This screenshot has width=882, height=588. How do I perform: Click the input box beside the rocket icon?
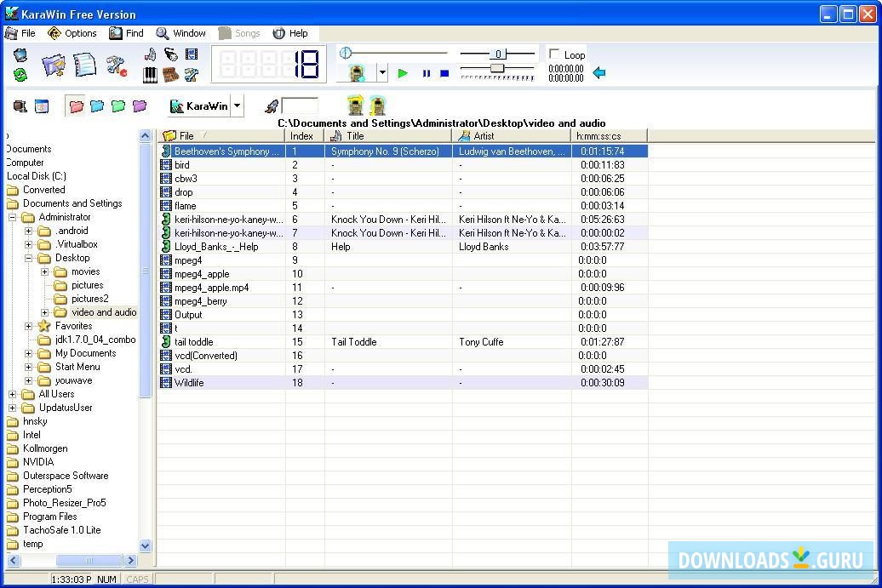300,106
